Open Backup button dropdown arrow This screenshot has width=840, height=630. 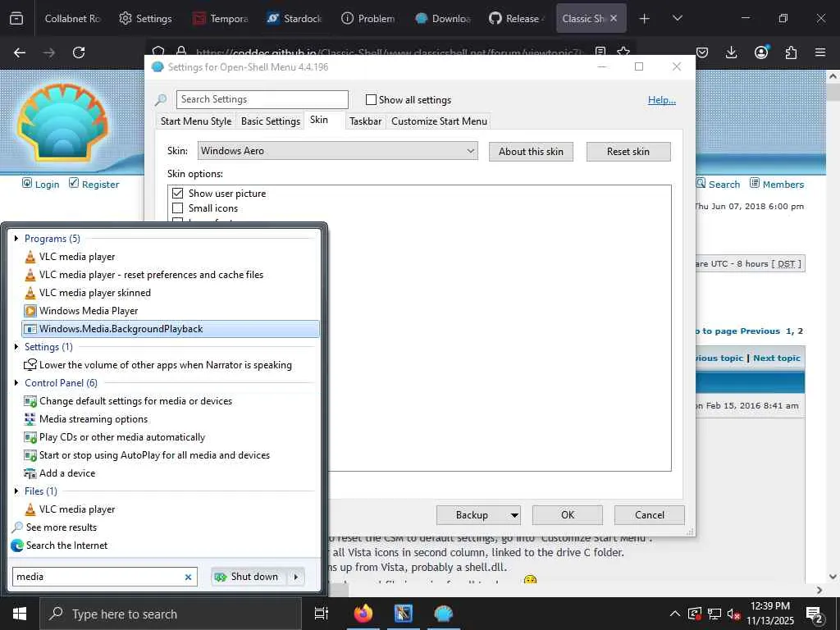click(x=514, y=515)
